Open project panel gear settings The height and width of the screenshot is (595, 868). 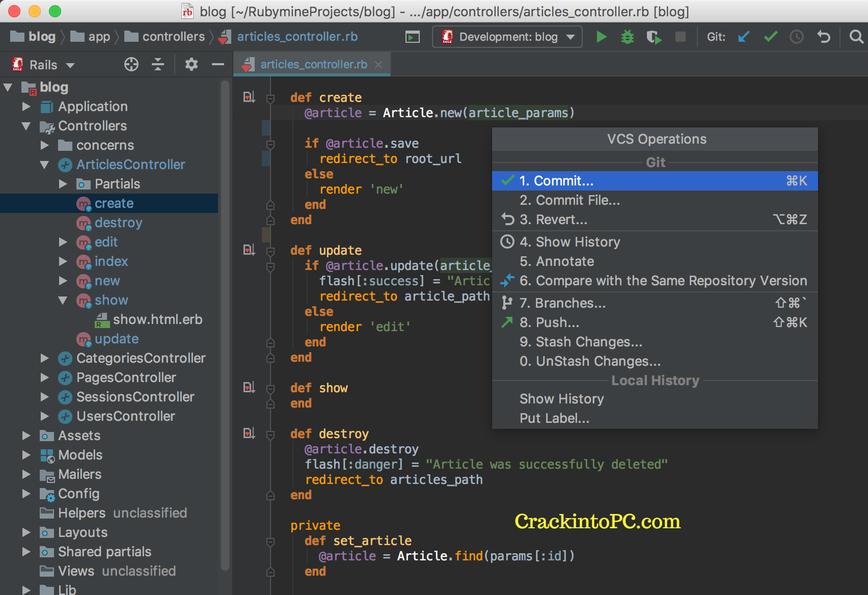(x=191, y=64)
